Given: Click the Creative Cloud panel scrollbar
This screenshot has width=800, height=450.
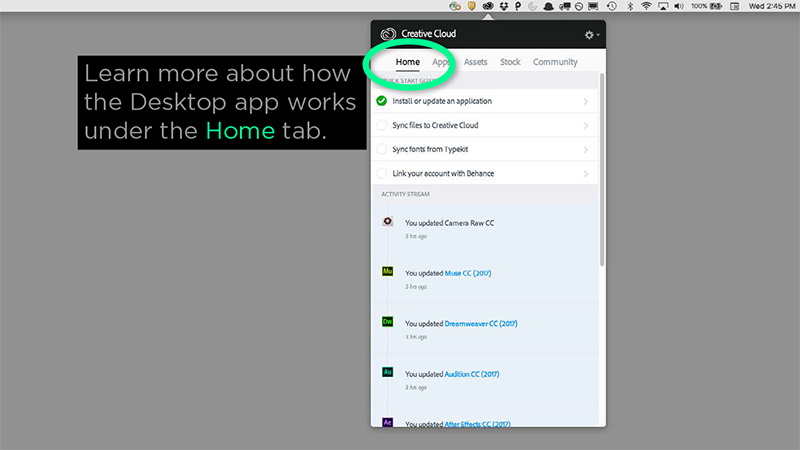Looking at the screenshot, I should coord(602,170).
